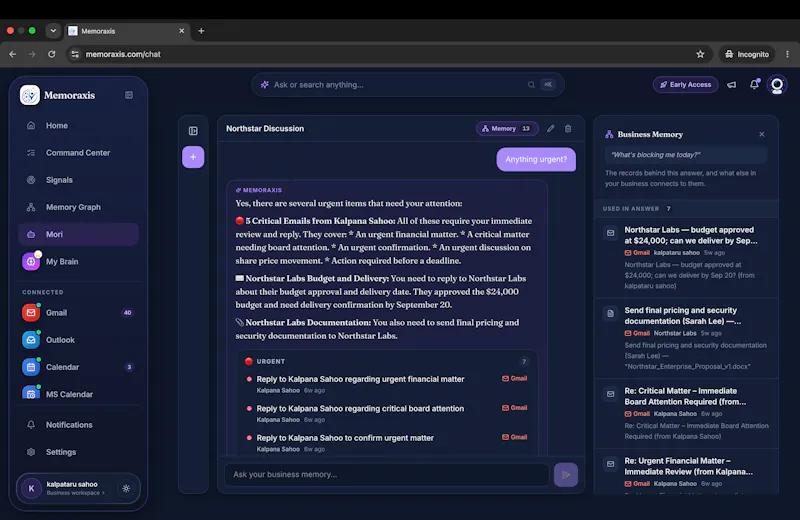The height and width of the screenshot is (520, 800).
Task: Open Northstar Labs budget approved record
Action: [686, 258]
